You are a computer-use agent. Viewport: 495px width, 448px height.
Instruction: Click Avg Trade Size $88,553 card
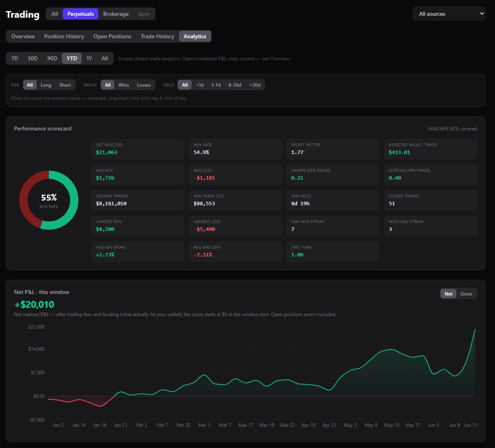[x=236, y=200]
